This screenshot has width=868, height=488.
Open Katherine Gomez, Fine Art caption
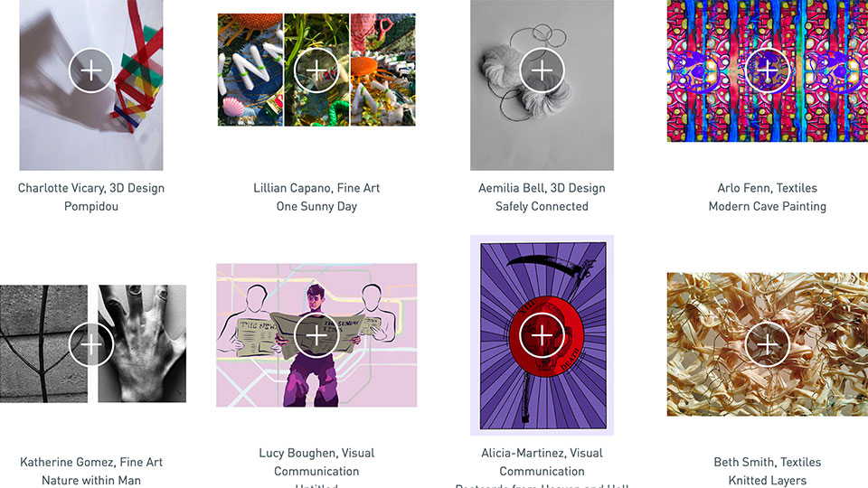click(91, 462)
